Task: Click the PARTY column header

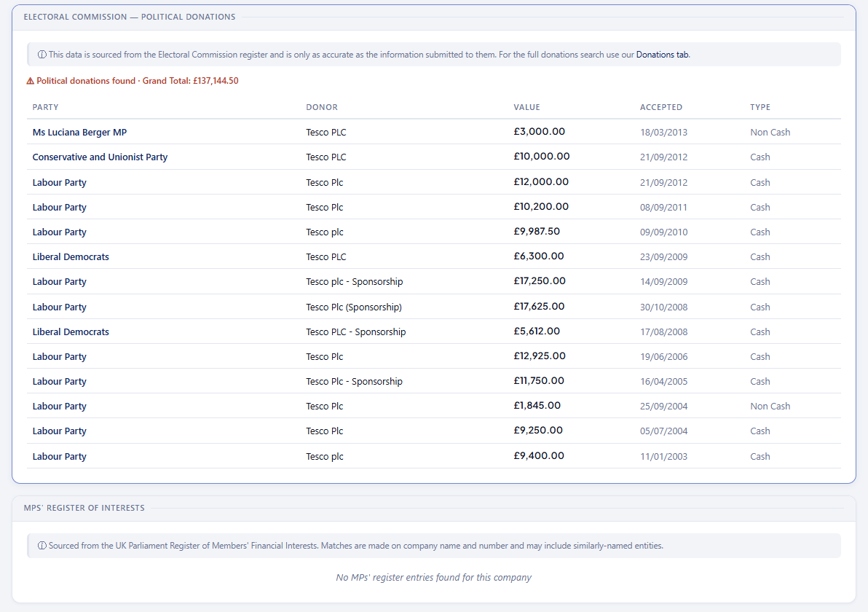Action: 45,107
